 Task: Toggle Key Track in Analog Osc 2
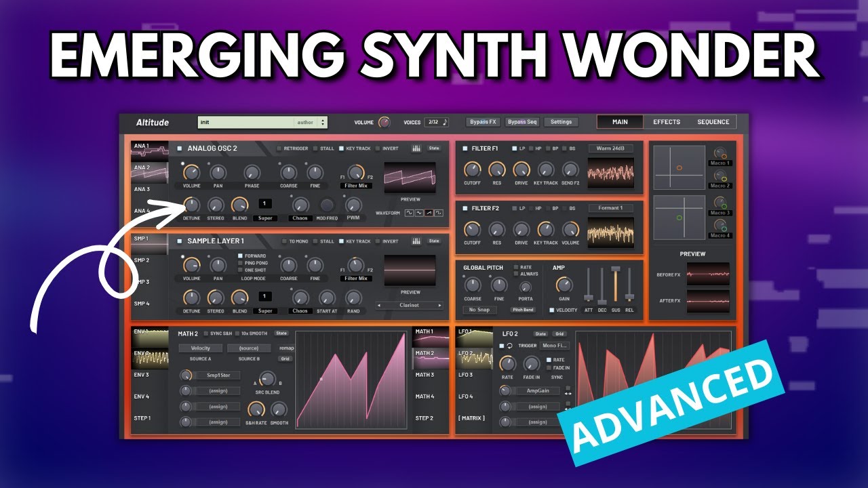click(x=342, y=148)
